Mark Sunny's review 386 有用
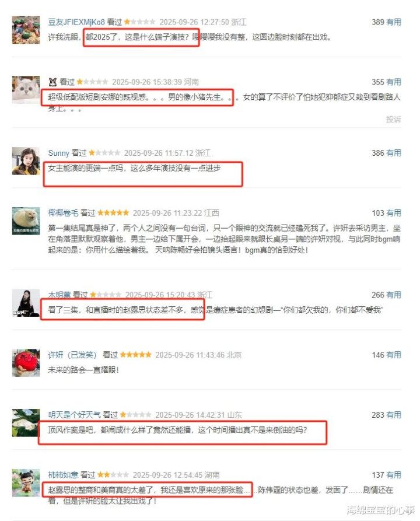 tap(386, 153)
